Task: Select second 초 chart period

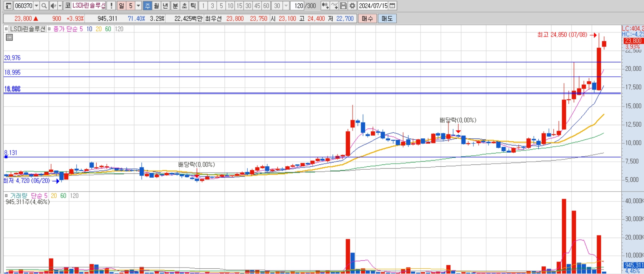Action: pyautogui.click(x=184, y=6)
